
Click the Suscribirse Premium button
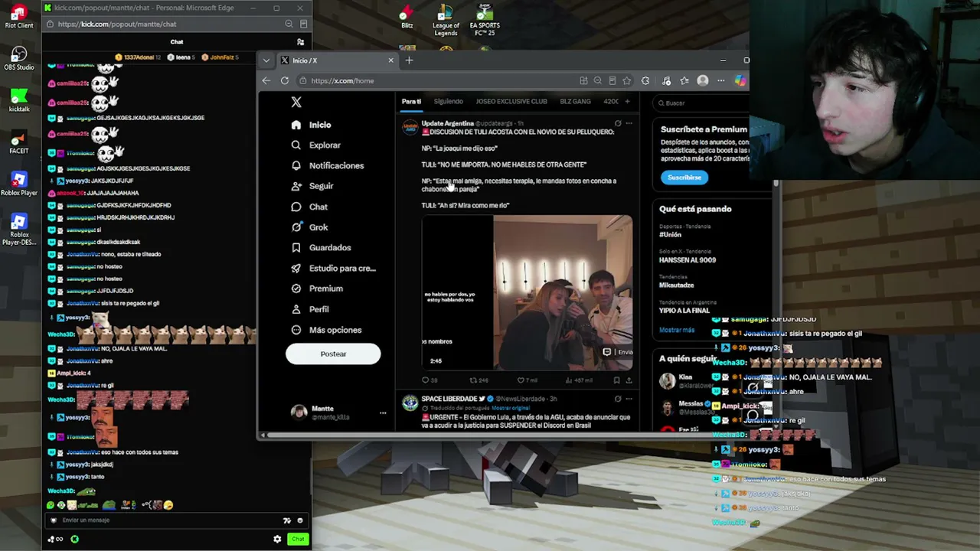(684, 178)
